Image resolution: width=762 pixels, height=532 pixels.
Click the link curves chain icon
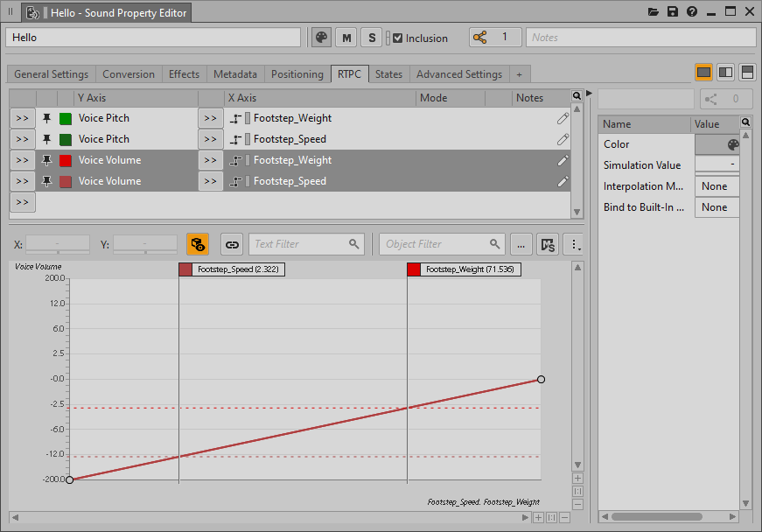tap(232, 244)
